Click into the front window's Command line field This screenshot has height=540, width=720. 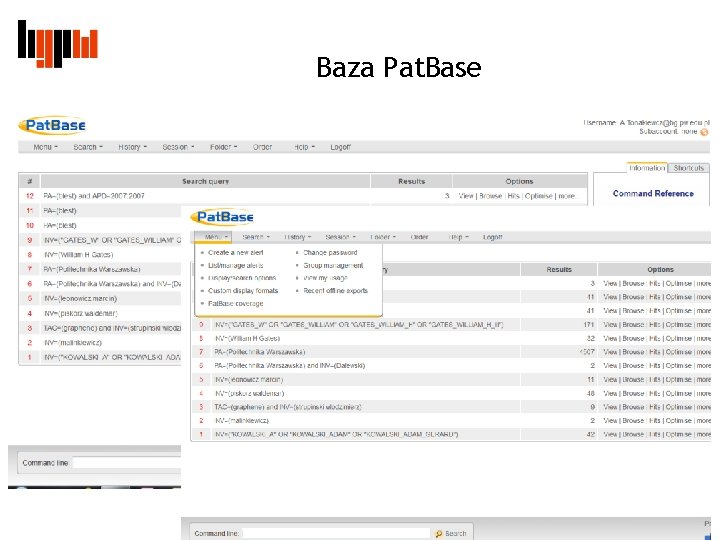(x=337, y=533)
